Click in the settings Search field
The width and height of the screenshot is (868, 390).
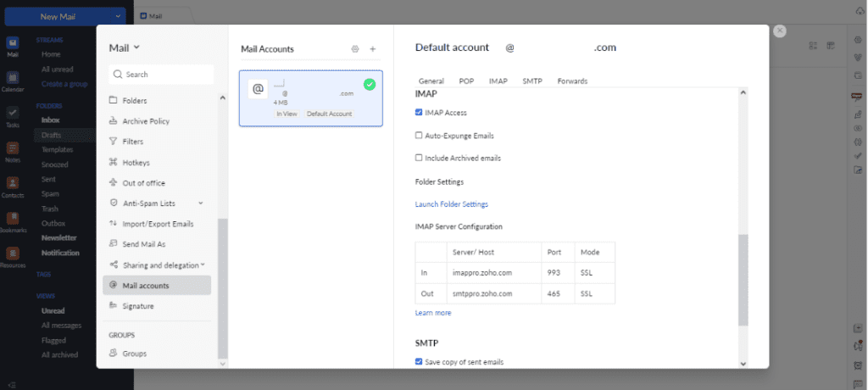point(161,75)
